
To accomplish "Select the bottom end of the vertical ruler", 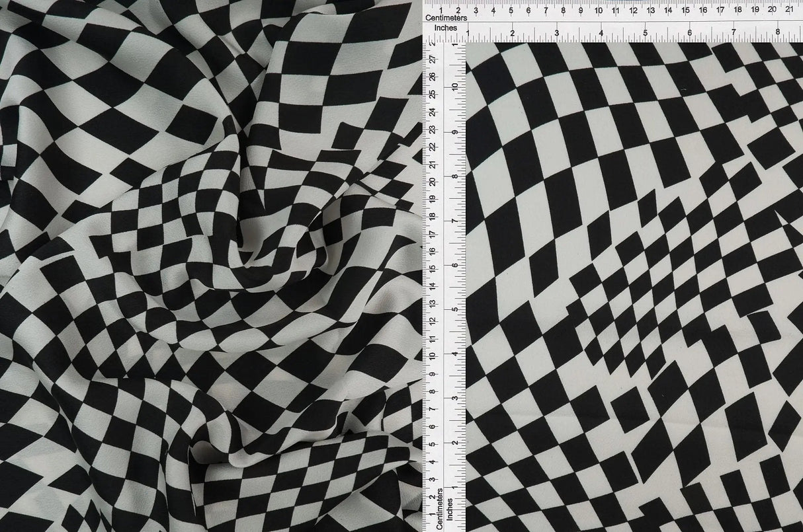I will click(x=440, y=527).
